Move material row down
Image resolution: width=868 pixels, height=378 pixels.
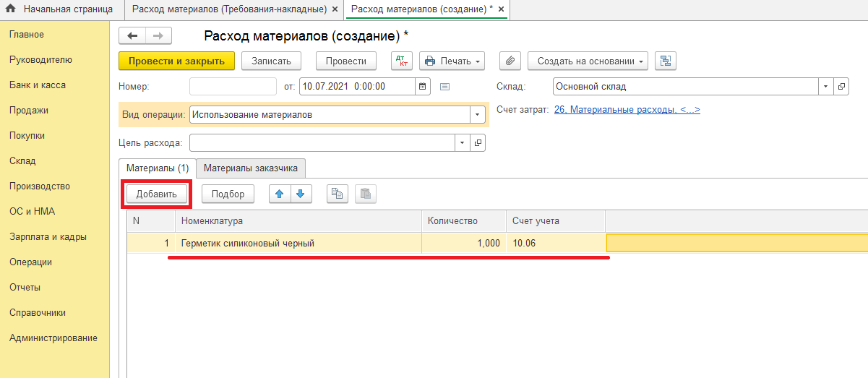[x=300, y=194]
